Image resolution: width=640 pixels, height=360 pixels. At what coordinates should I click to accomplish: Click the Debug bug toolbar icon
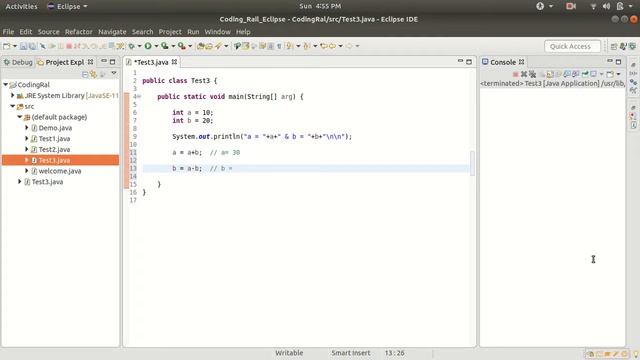[x=131, y=46]
